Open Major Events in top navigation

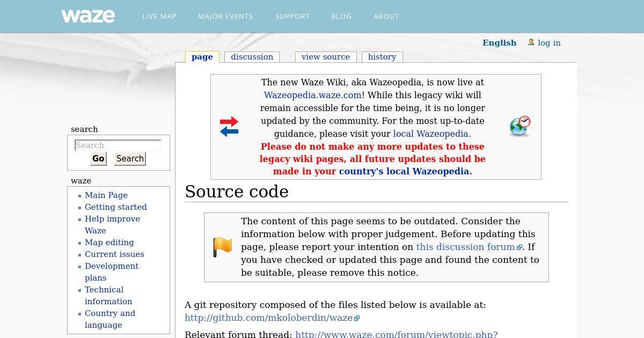point(225,16)
